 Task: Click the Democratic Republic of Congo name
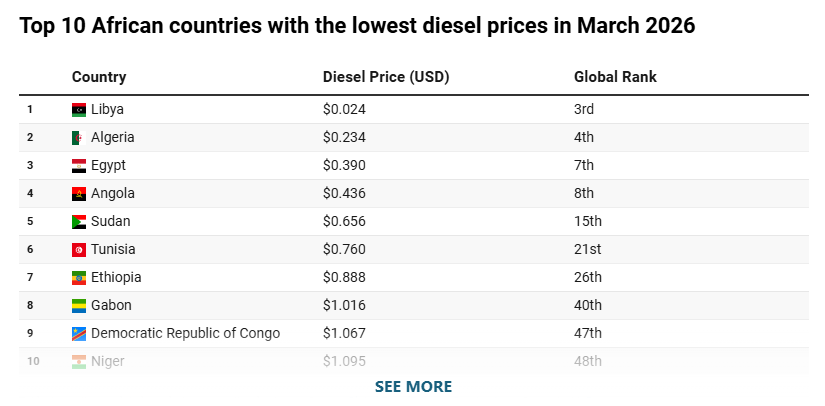(x=185, y=333)
